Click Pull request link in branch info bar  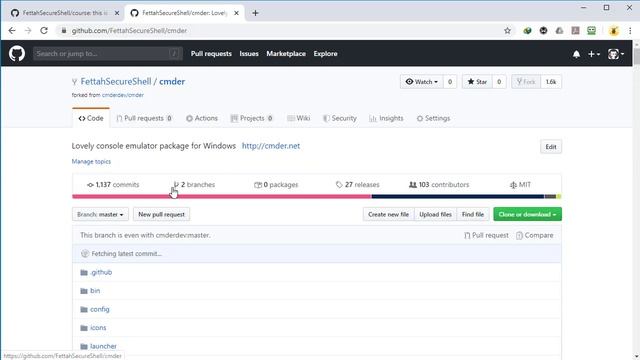point(486,235)
